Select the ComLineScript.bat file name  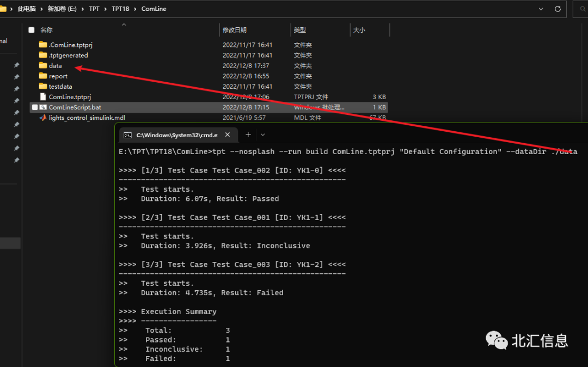[x=75, y=107]
